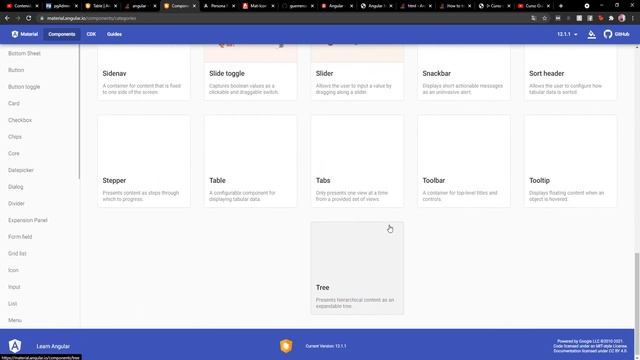Open the GitHub link in header

click(617, 34)
